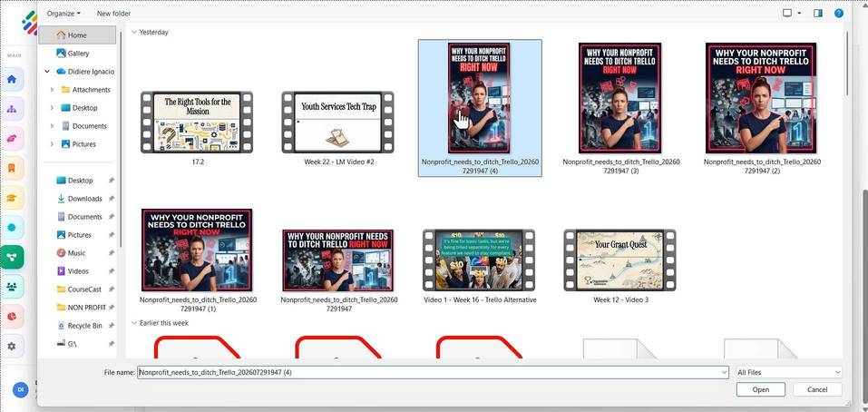Open the settings gear in the app sidebar
Screen dimensions: 868x412
click(12, 346)
